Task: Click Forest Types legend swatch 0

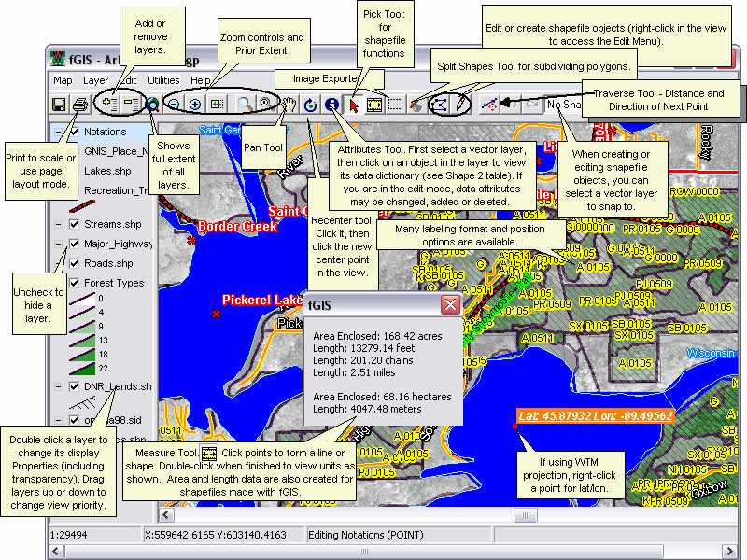Action: (x=82, y=299)
